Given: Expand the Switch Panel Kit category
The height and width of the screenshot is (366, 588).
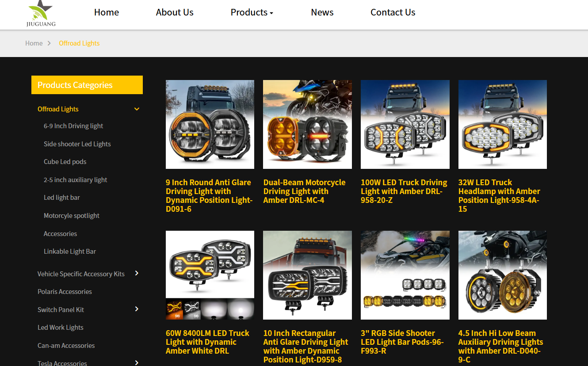Looking at the screenshot, I should point(137,309).
